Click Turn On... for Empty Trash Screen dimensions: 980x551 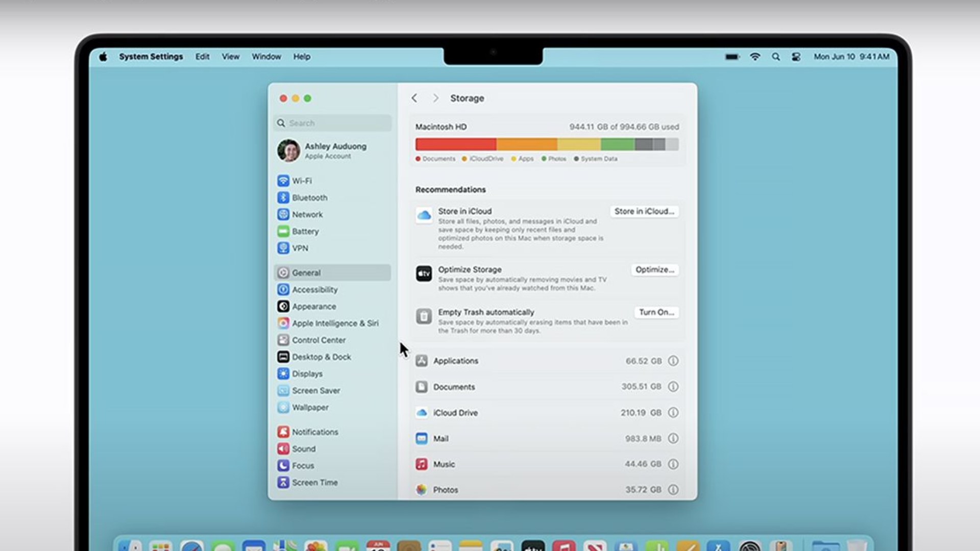tap(656, 312)
